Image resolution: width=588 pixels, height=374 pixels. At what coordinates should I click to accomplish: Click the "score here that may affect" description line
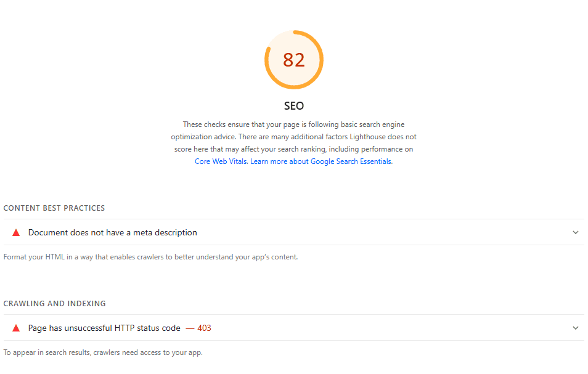pyautogui.click(x=293, y=149)
